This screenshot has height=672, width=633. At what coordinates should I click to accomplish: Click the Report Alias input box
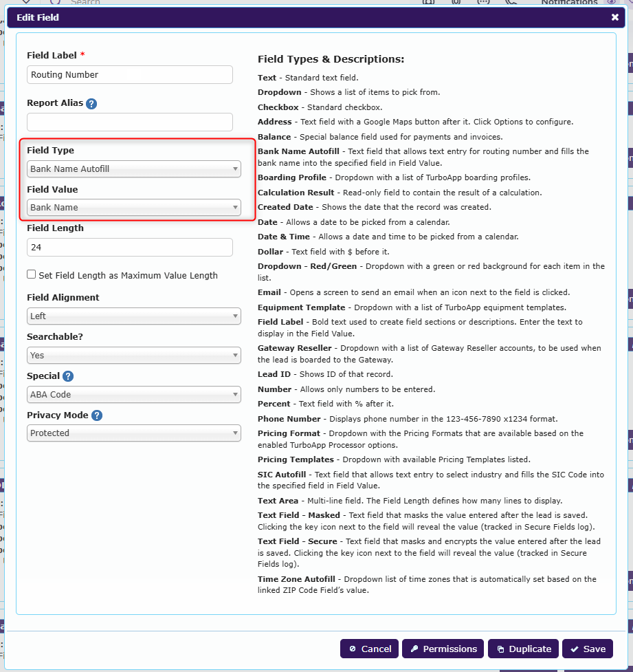[x=130, y=122]
